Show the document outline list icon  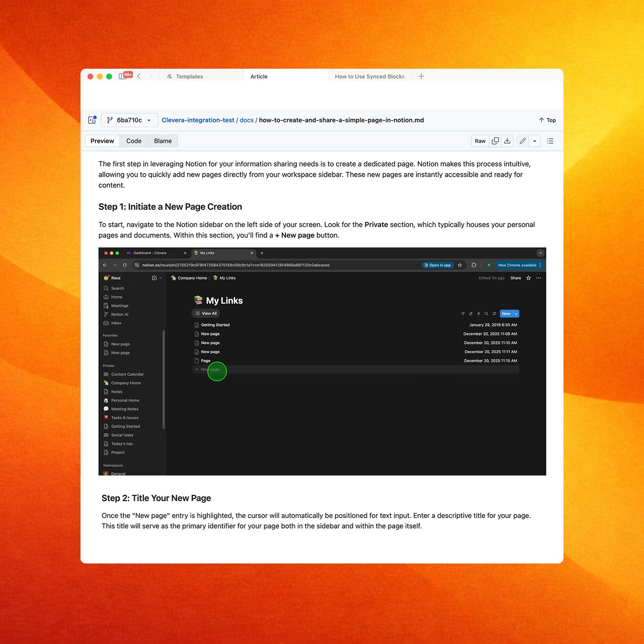(x=550, y=141)
